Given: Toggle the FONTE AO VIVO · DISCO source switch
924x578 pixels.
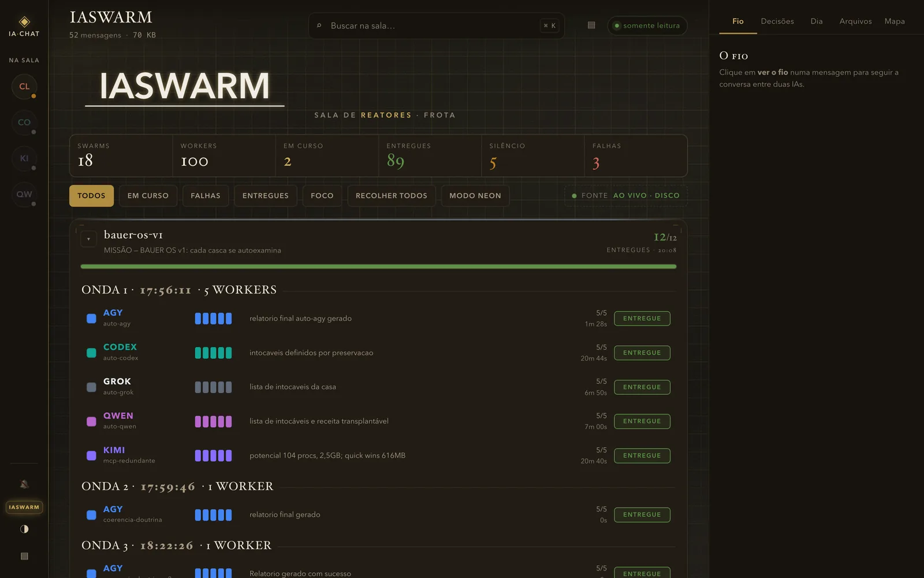Looking at the screenshot, I should click(626, 196).
